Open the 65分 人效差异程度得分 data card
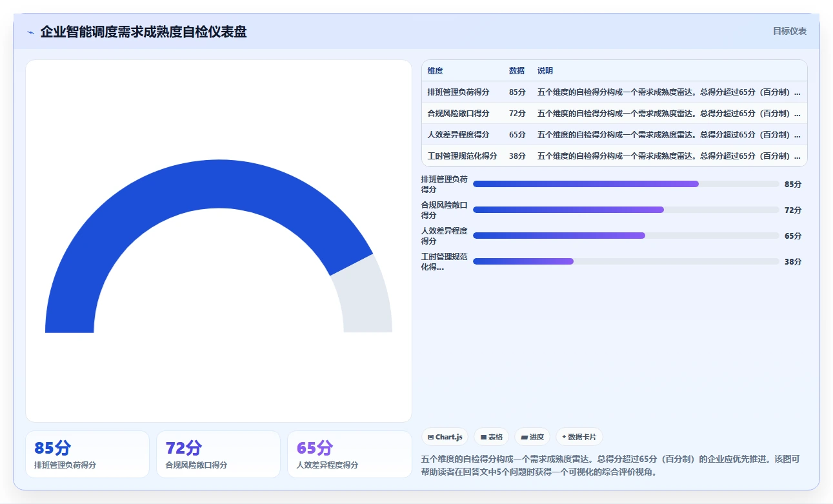The width and height of the screenshot is (833, 504). 349,454
